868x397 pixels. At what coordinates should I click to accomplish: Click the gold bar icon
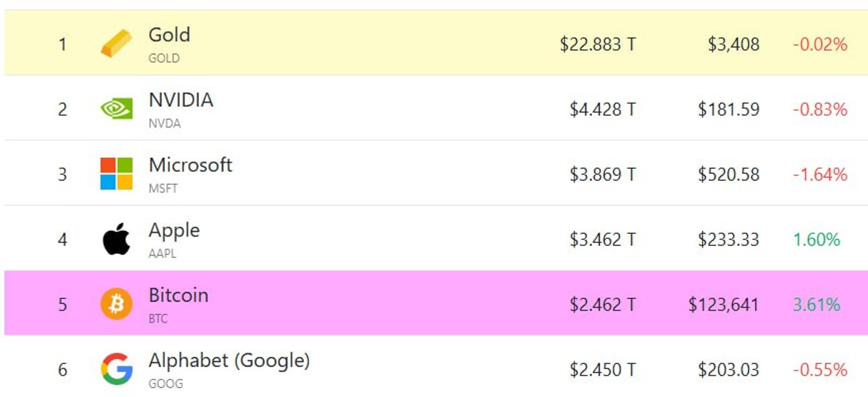coord(116,43)
